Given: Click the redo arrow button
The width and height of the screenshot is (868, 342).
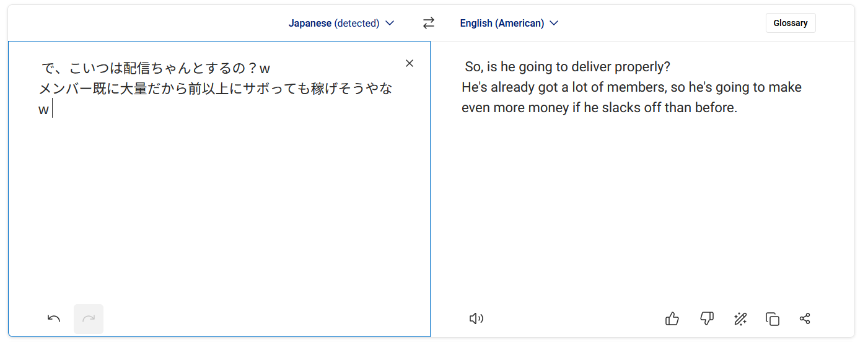Looking at the screenshot, I should [x=89, y=318].
